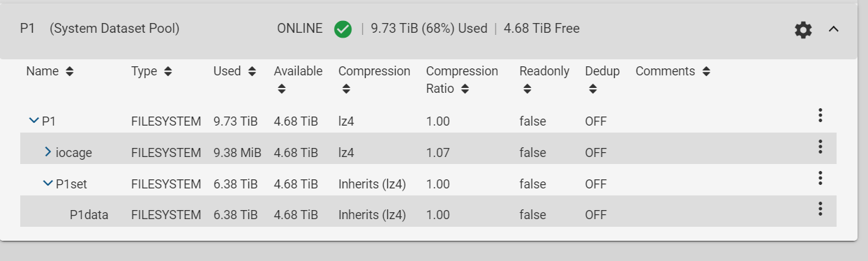The width and height of the screenshot is (868, 261).
Task: Open the P1 pool settings gear
Action: pos(803,29)
